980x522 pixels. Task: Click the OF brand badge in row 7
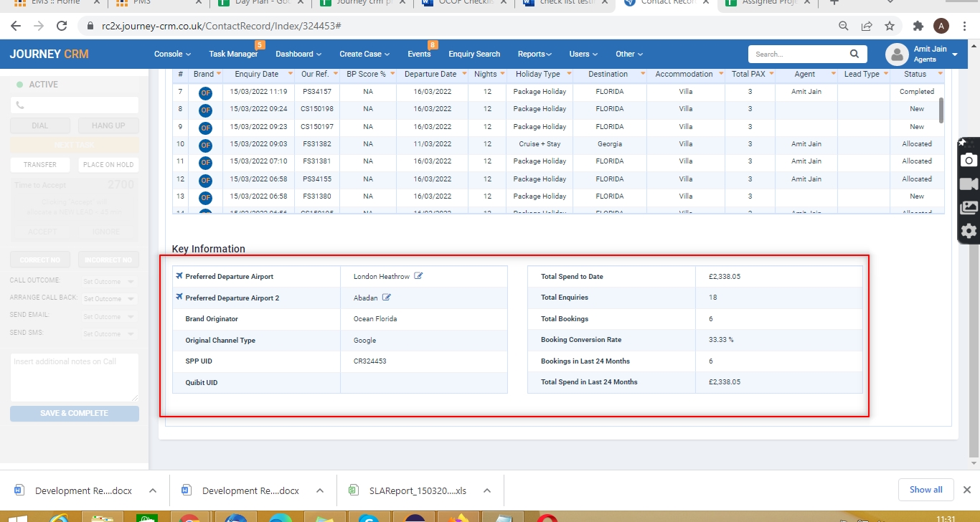pos(206,92)
